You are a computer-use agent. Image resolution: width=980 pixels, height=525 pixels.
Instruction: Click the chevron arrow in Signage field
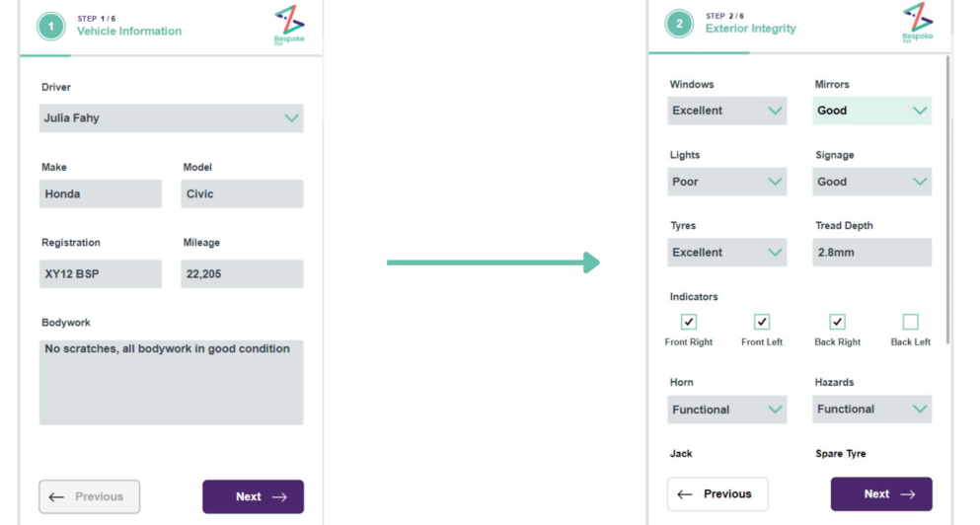[x=920, y=182]
